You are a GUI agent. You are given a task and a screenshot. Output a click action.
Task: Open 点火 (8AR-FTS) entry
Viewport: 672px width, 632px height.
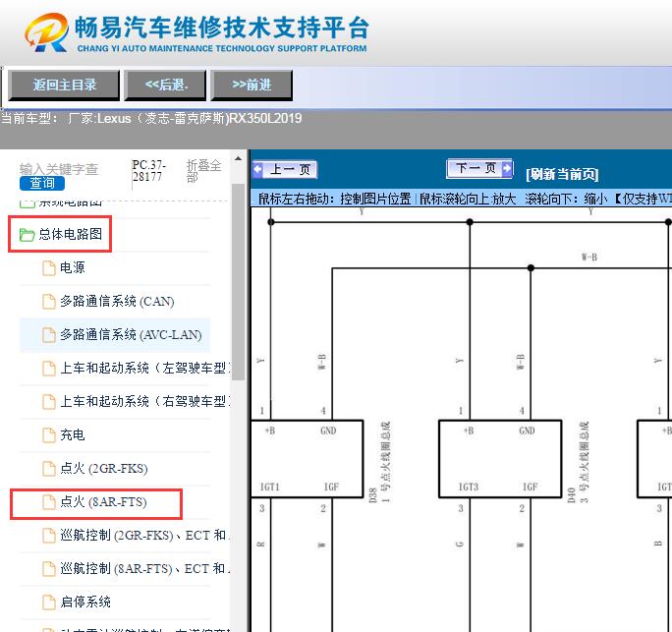103,501
